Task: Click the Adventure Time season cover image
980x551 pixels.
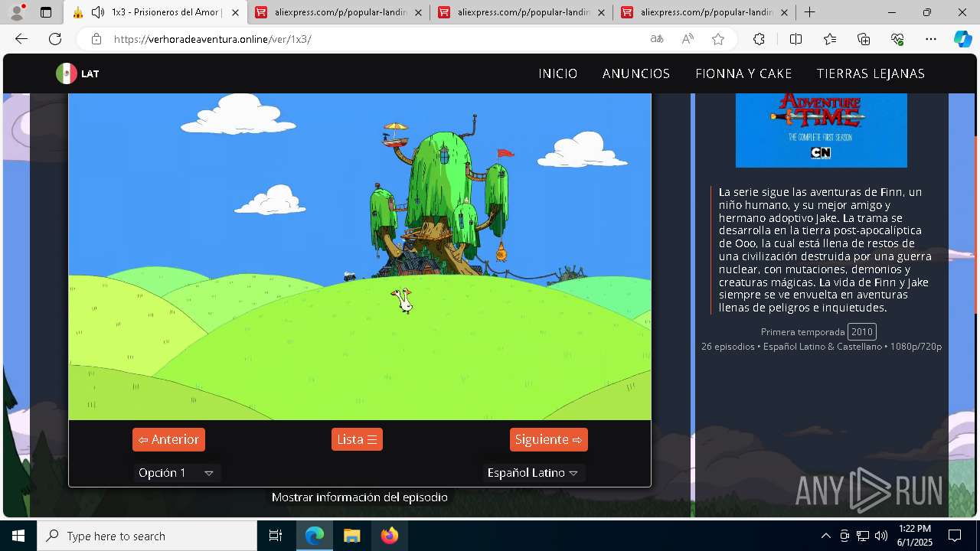Action: point(822,130)
